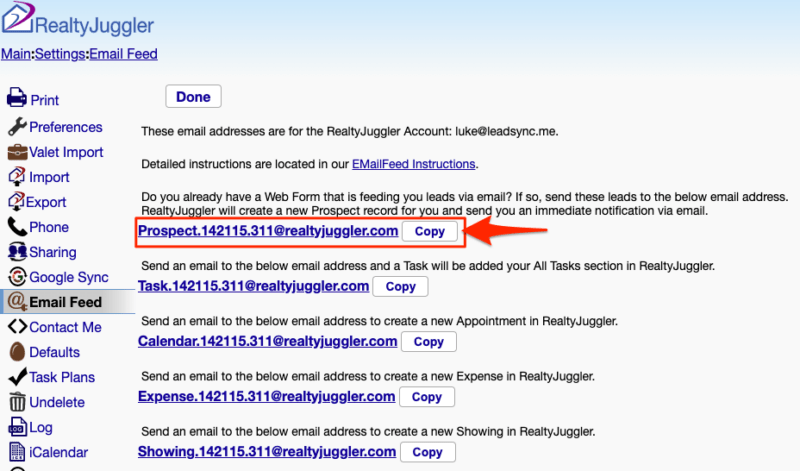Click the Defaults egg icon
The width and height of the screenshot is (800, 471).
(17, 352)
